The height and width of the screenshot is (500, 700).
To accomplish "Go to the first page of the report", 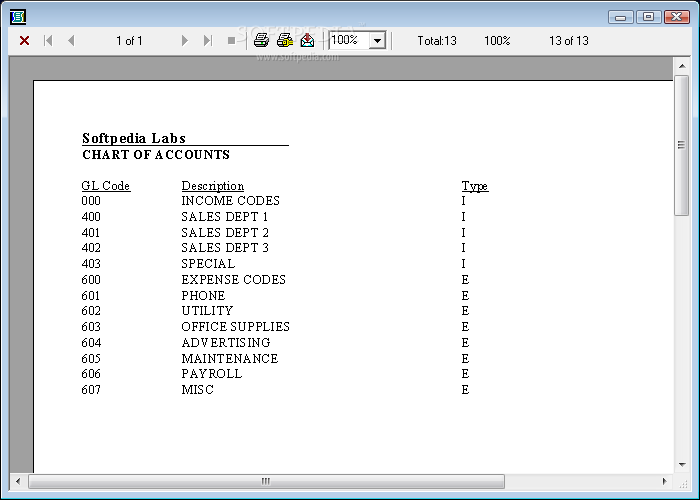I will 48,41.
